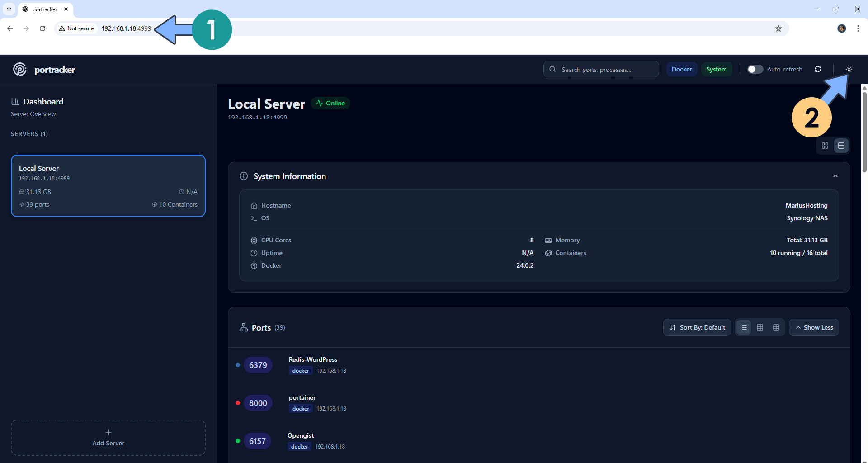Click the Docker box icon in system info
Viewport: 868px width, 463px height.
254,265
